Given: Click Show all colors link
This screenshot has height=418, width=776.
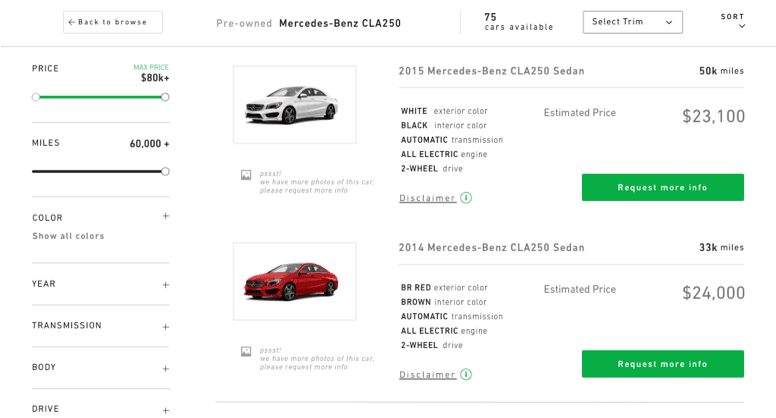Looking at the screenshot, I should pyautogui.click(x=68, y=236).
